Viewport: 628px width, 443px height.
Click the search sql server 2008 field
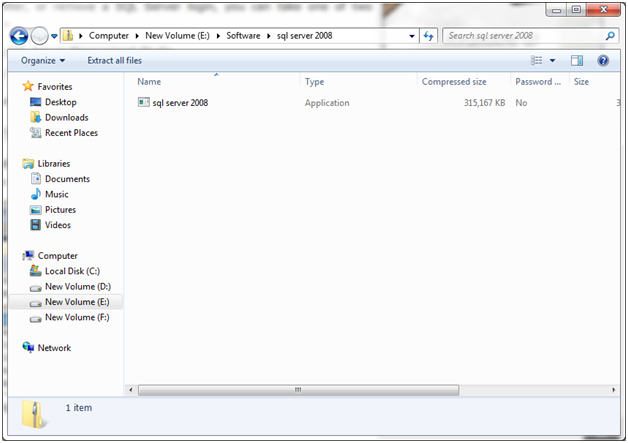520,36
